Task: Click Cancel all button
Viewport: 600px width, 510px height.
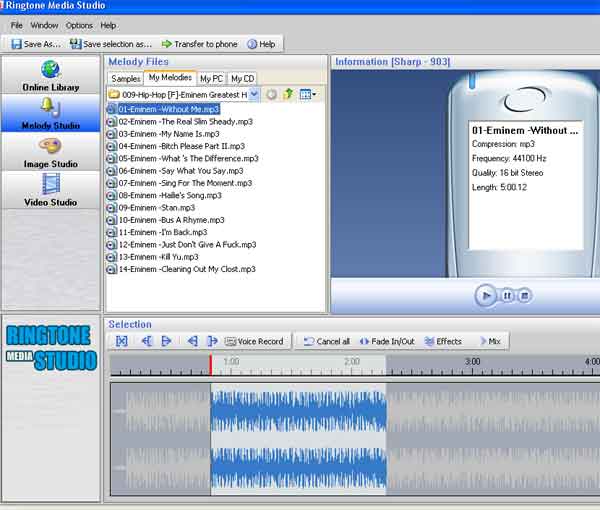Action: tap(327, 341)
